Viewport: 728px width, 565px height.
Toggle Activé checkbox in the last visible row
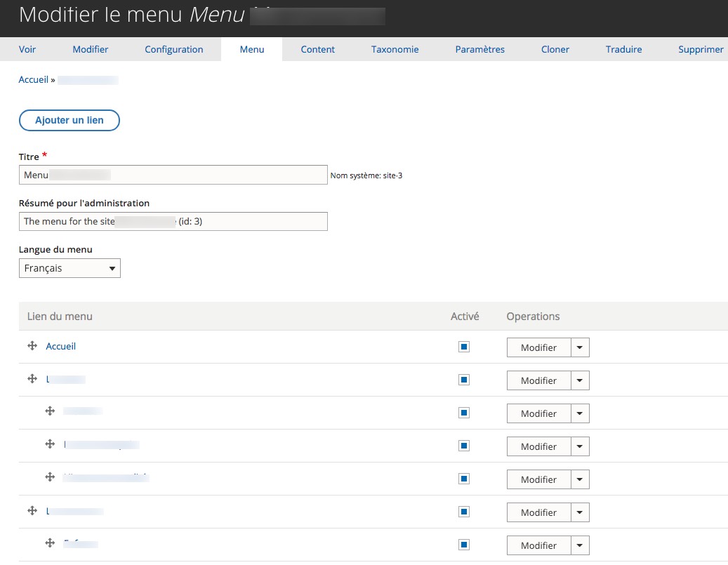[464, 545]
